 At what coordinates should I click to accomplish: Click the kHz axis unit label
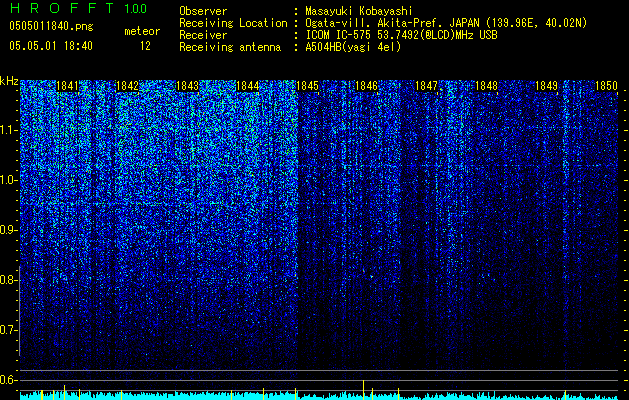click(9, 81)
